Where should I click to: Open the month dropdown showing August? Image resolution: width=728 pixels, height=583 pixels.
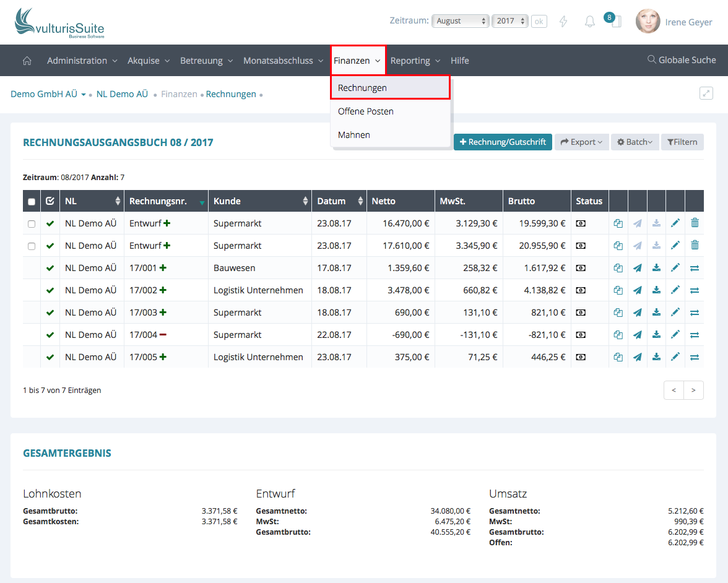pos(460,21)
